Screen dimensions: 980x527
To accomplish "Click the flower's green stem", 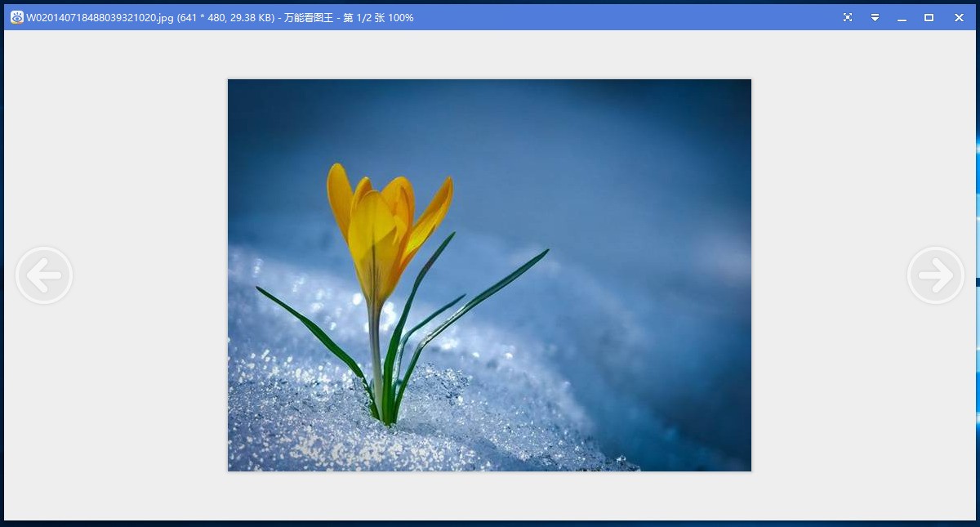I will point(376,351).
